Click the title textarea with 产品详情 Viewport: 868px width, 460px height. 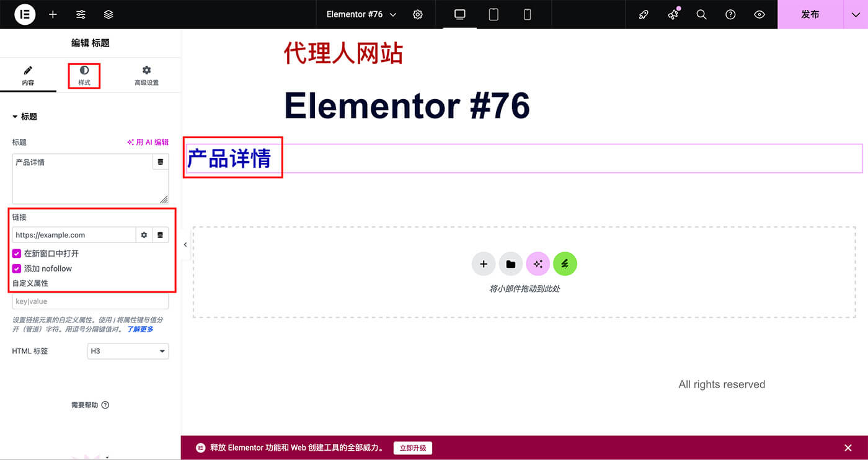[x=82, y=179]
